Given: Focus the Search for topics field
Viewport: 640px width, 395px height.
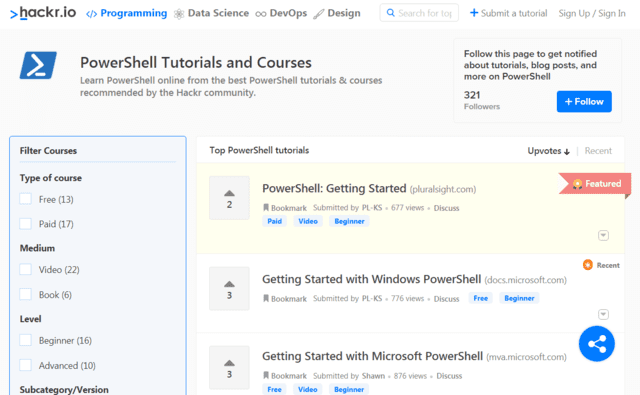Looking at the screenshot, I should (419, 13).
